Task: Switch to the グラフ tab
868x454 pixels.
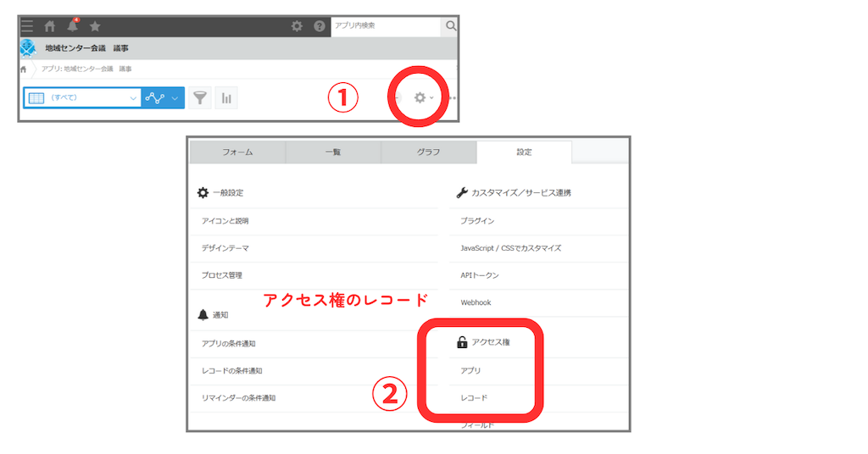Action: click(x=428, y=152)
